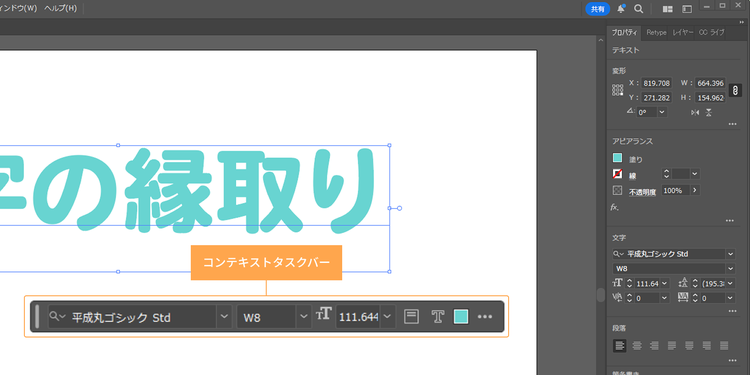Select justify with last line left
This screenshot has width=750, height=375.
coord(672,345)
